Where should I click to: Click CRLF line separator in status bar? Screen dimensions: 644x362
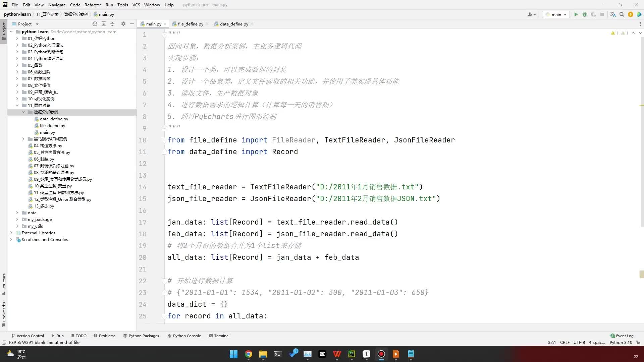point(565,343)
